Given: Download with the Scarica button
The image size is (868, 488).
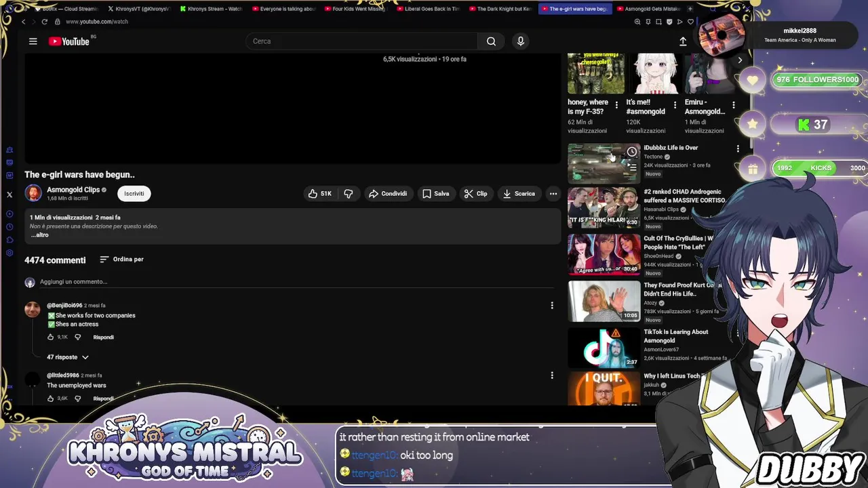Looking at the screenshot, I should point(519,194).
